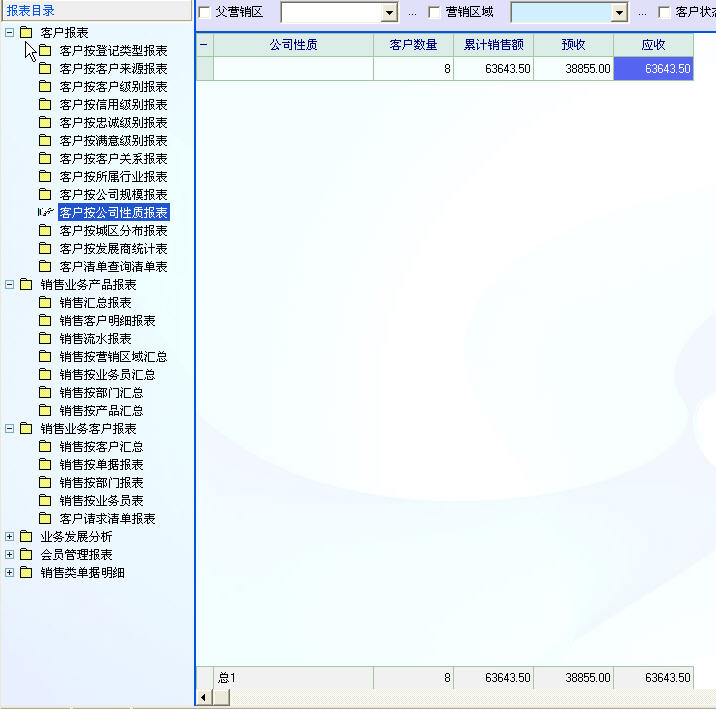Click the 累计销售额 column header
Image resolution: width=716 pixels, height=709 pixels.
click(493, 45)
